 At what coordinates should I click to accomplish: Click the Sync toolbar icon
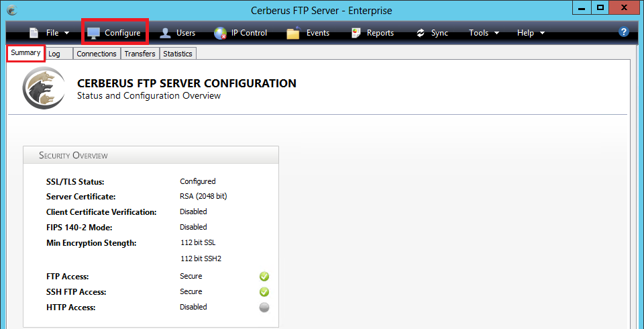[x=421, y=33]
